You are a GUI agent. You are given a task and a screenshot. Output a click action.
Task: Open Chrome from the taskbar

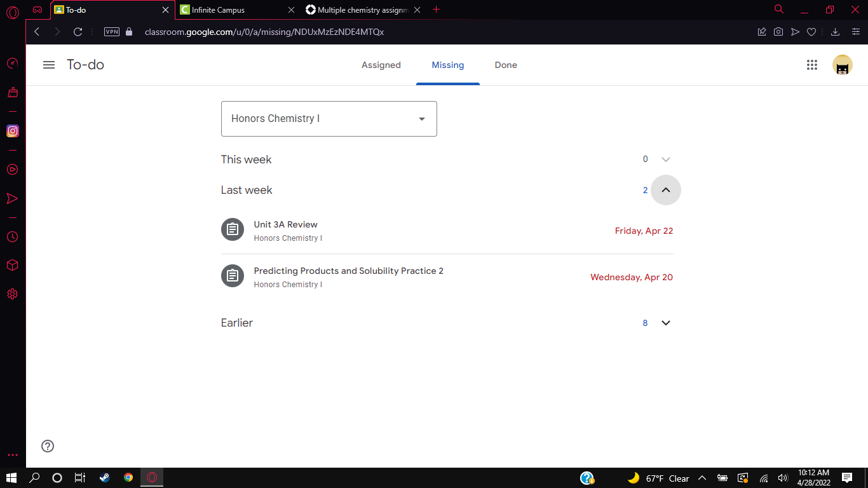tap(128, 478)
